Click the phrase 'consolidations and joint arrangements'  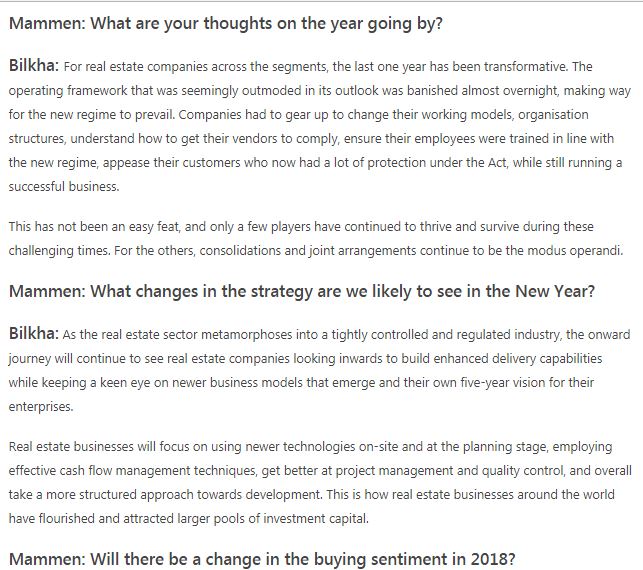click(308, 250)
